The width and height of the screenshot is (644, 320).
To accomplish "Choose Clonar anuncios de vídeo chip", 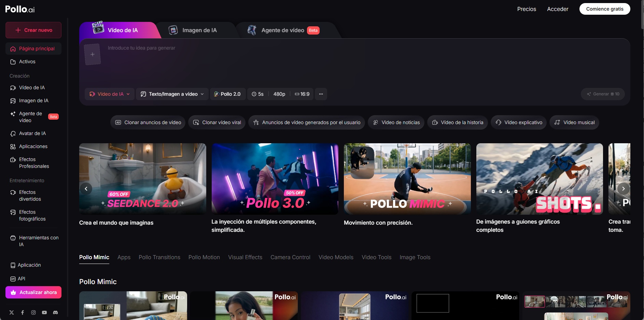I will point(148,122).
